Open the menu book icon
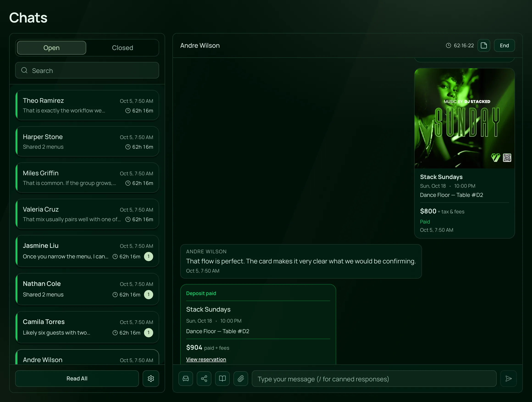This screenshot has width=532, height=402. (222, 378)
